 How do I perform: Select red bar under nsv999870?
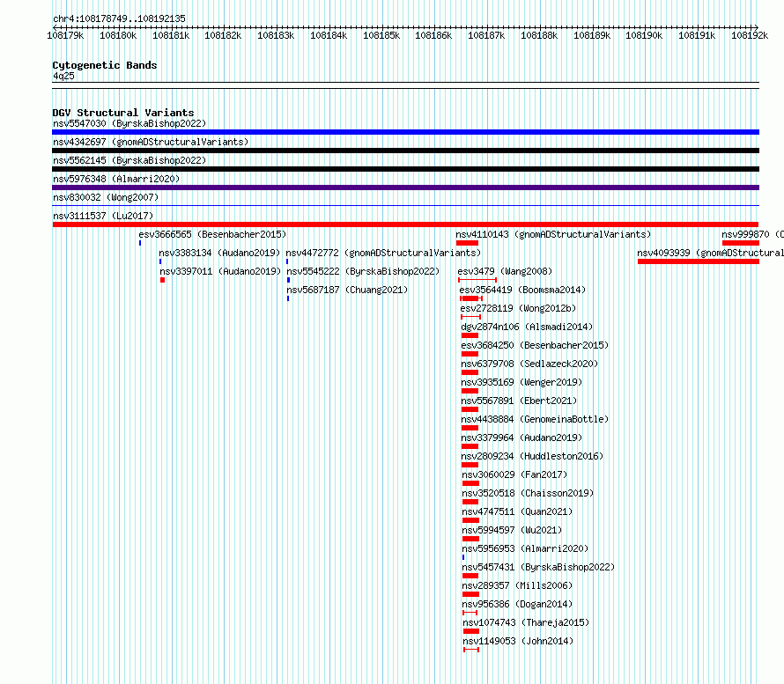tap(741, 243)
